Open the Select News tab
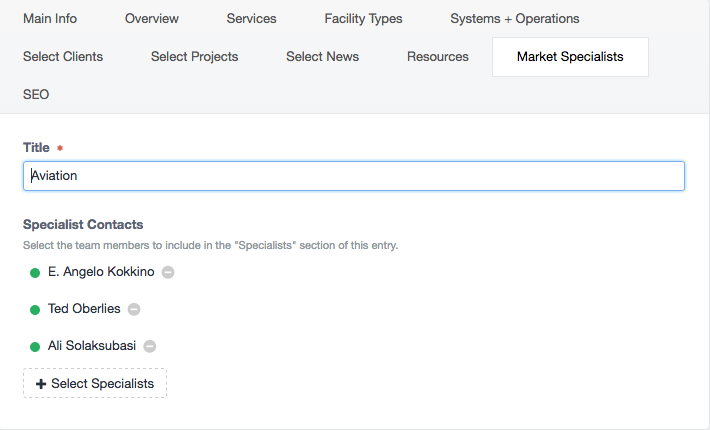The width and height of the screenshot is (710, 430). click(322, 57)
